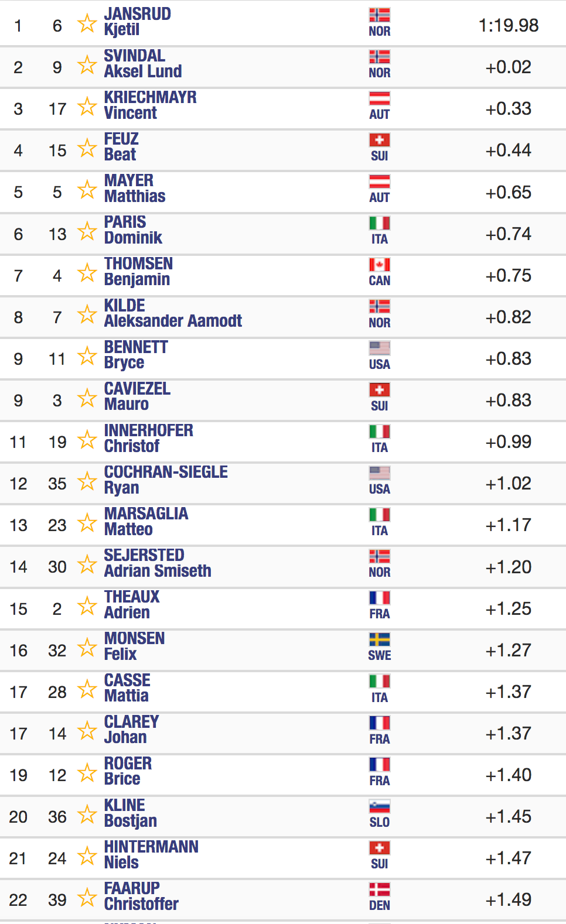Click Sweden flag icon for Monsen

380,639
